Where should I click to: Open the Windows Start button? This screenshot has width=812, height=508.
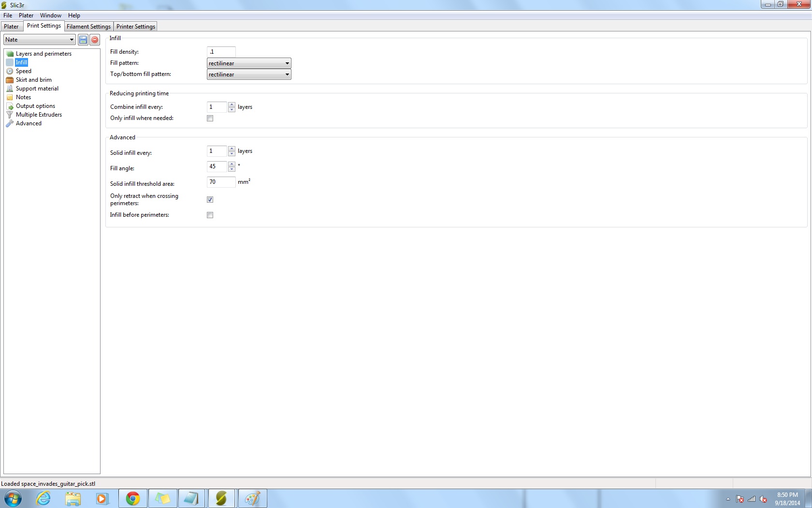pyautogui.click(x=13, y=498)
